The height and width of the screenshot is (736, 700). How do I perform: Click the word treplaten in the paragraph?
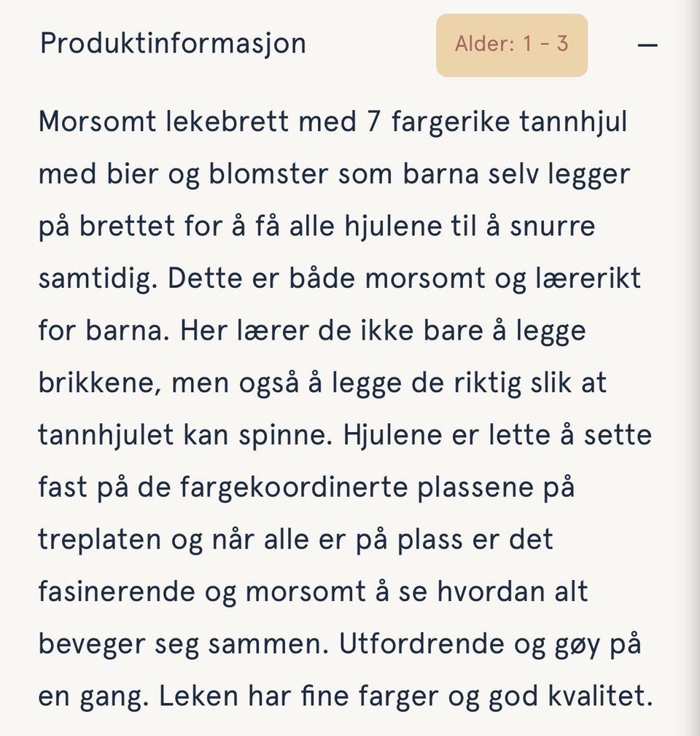tap(100, 540)
